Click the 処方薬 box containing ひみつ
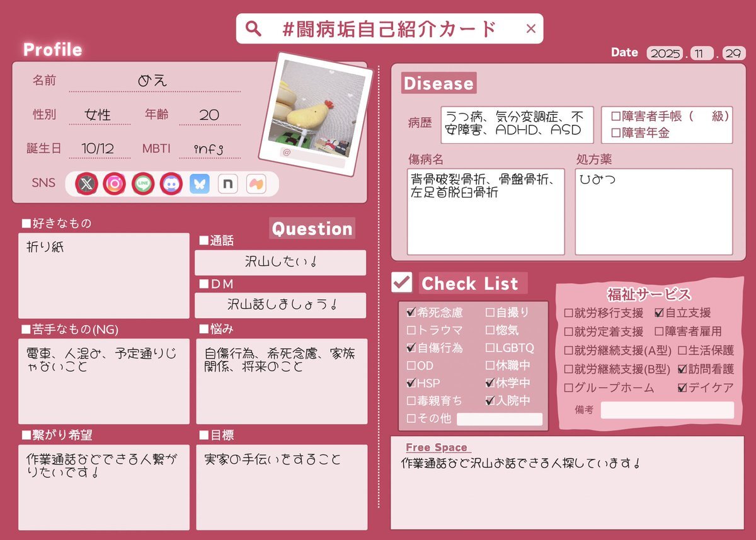The height and width of the screenshot is (540, 756). pyautogui.click(x=654, y=211)
